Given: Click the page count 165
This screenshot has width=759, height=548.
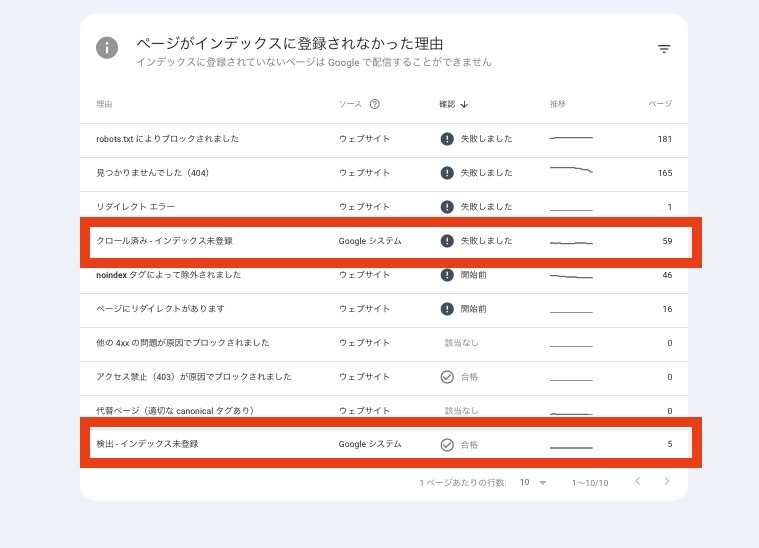Looking at the screenshot, I should pyautogui.click(x=665, y=173).
